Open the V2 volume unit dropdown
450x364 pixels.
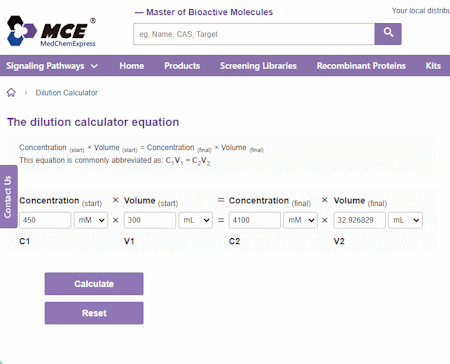coord(405,220)
